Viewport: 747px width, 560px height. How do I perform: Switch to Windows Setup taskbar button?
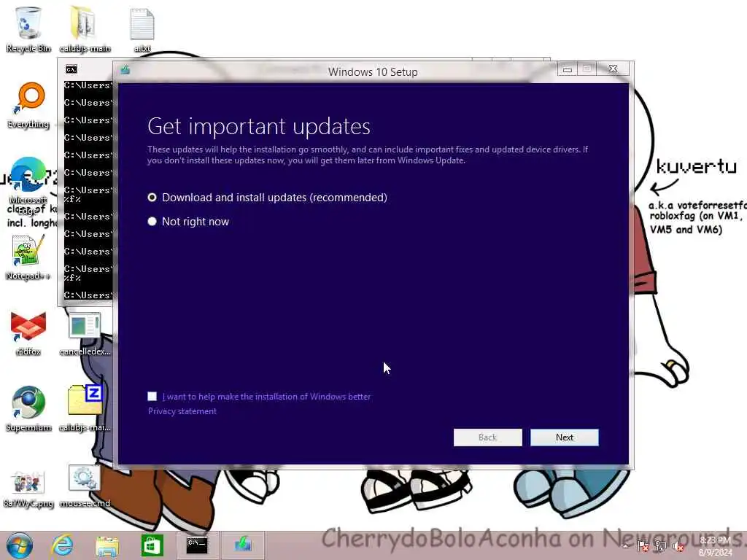[242, 545]
